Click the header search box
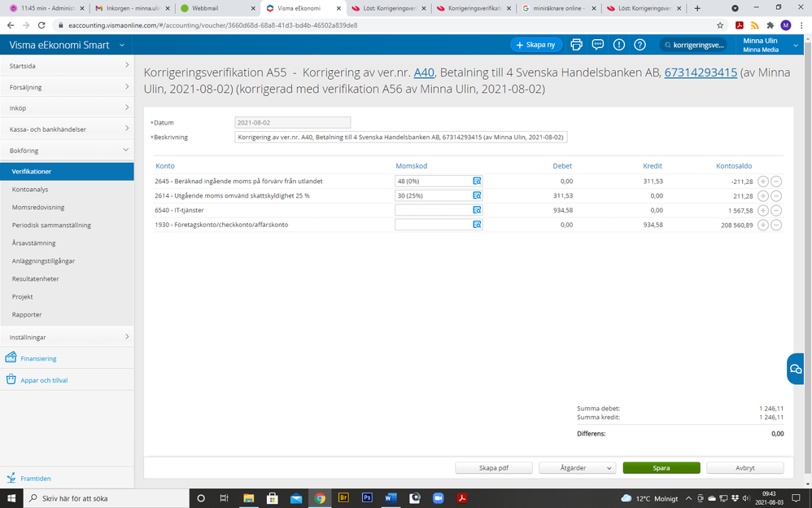 point(693,45)
